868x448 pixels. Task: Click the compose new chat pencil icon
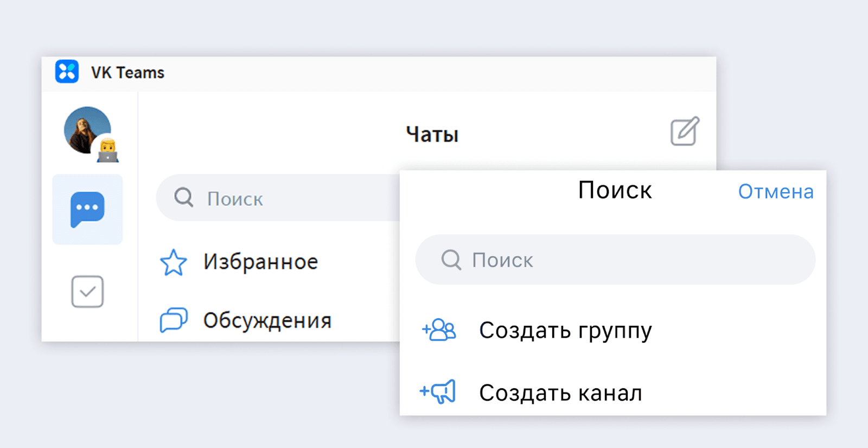[x=685, y=131]
